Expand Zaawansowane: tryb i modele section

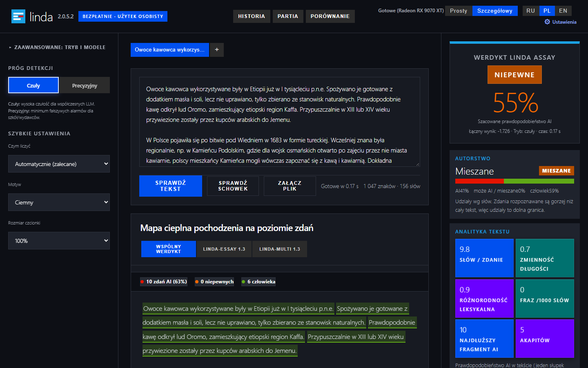point(57,47)
